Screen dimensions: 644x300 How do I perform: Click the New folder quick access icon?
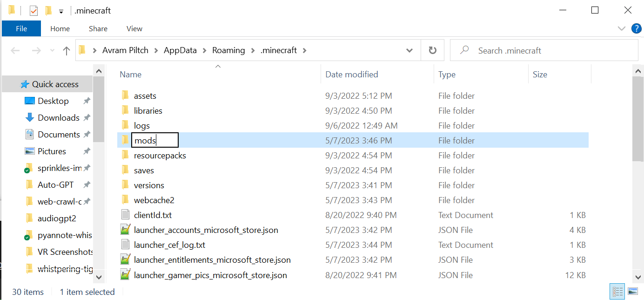[x=48, y=10]
